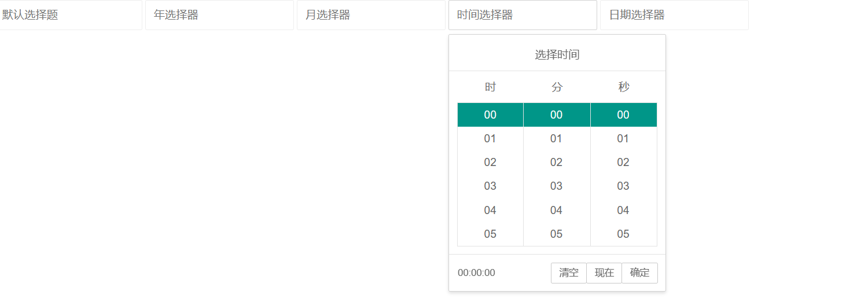Select hour 05 in 时 column

(490, 234)
